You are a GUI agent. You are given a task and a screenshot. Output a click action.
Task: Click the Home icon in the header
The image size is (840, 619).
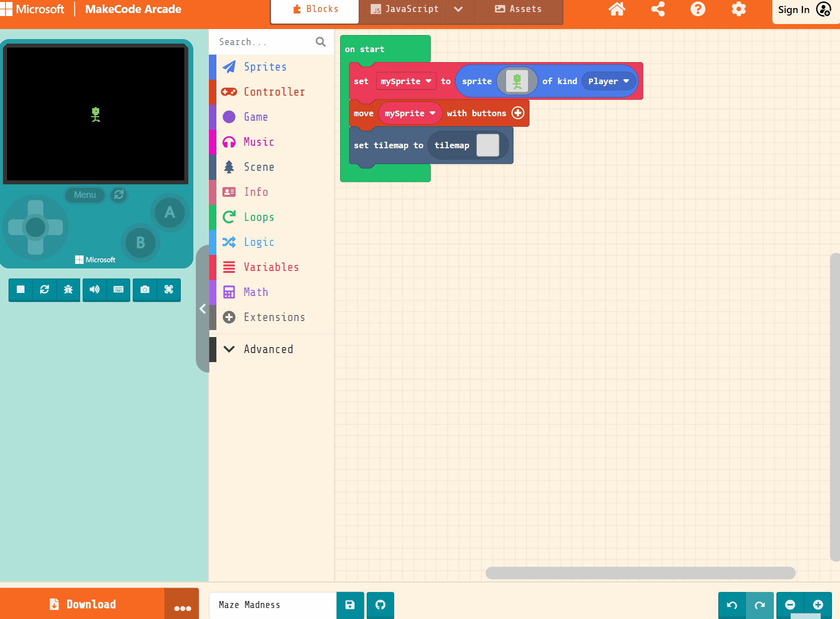(617, 10)
